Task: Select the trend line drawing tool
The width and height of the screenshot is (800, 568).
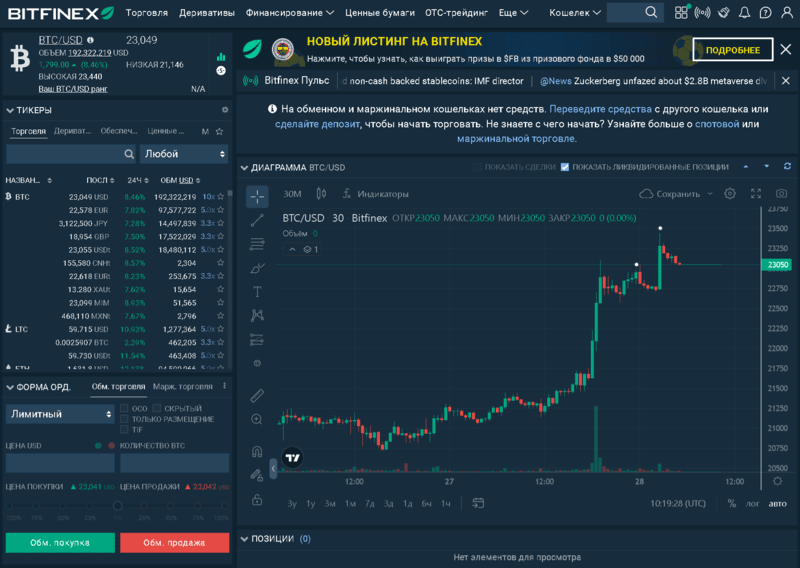Action: [x=257, y=220]
